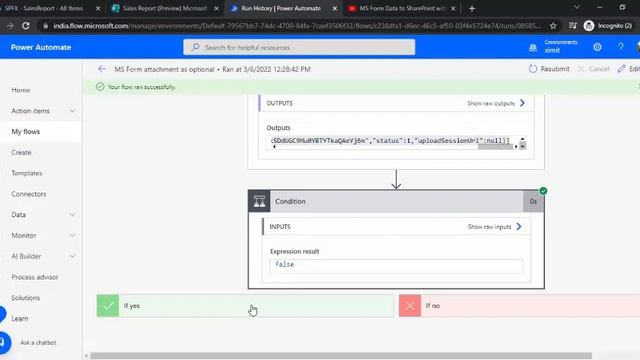This screenshot has width=640, height=360.
Task: Expand the Monitor menu chevron
Action: click(x=72, y=236)
